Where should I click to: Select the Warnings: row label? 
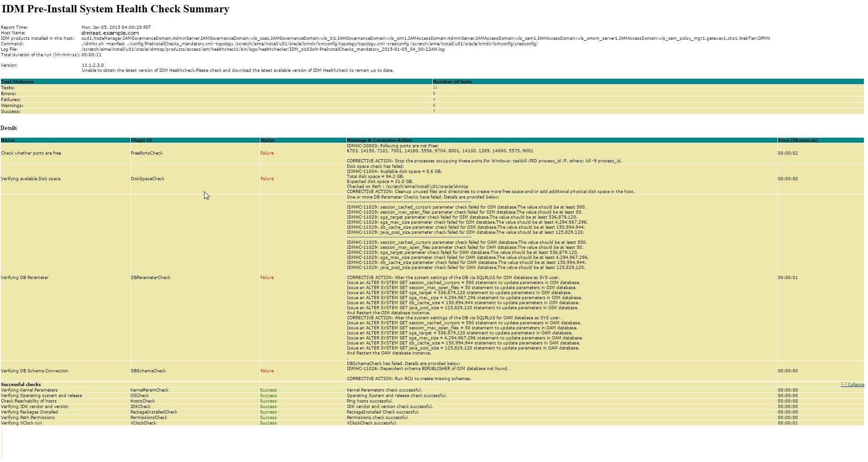(x=12, y=106)
